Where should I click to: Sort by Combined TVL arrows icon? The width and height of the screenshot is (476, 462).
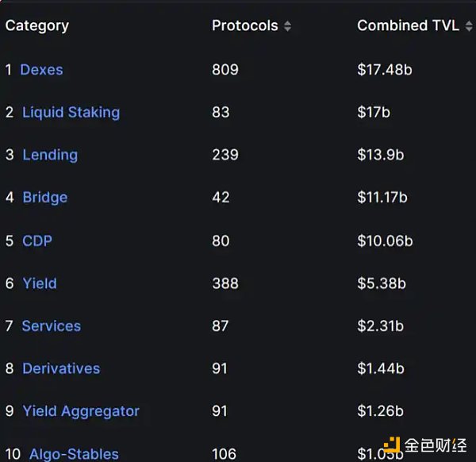pyautogui.click(x=468, y=26)
